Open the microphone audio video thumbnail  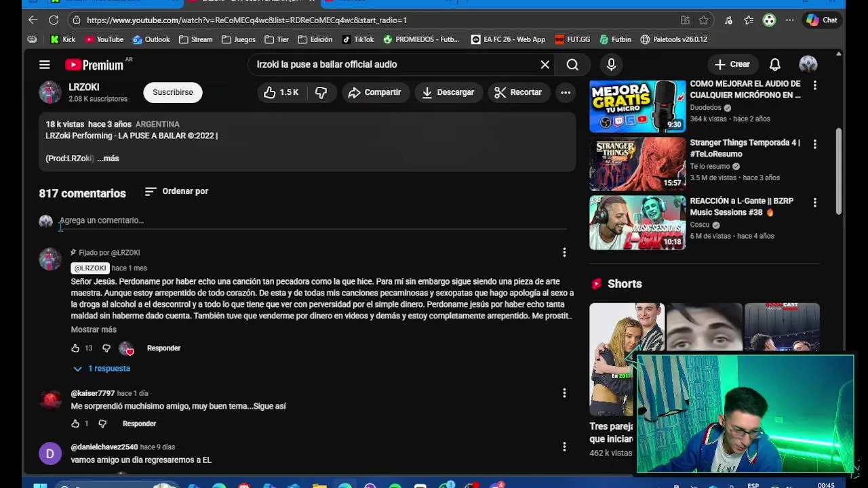click(x=637, y=106)
